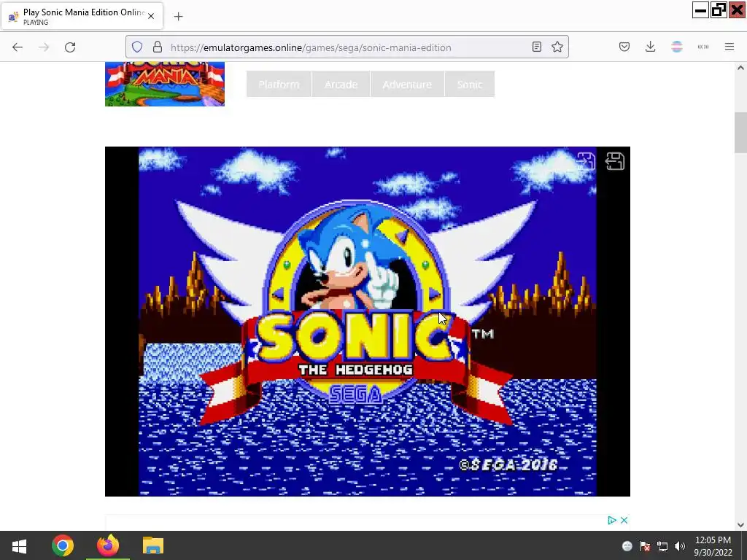Click the Sonic tag button
Viewport: 747px width, 560px height.
pos(470,85)
